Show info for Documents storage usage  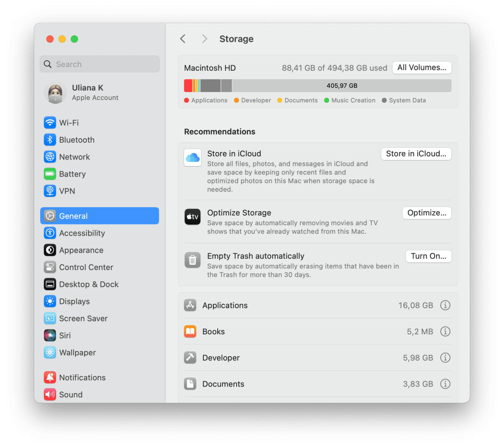(445, 384)
